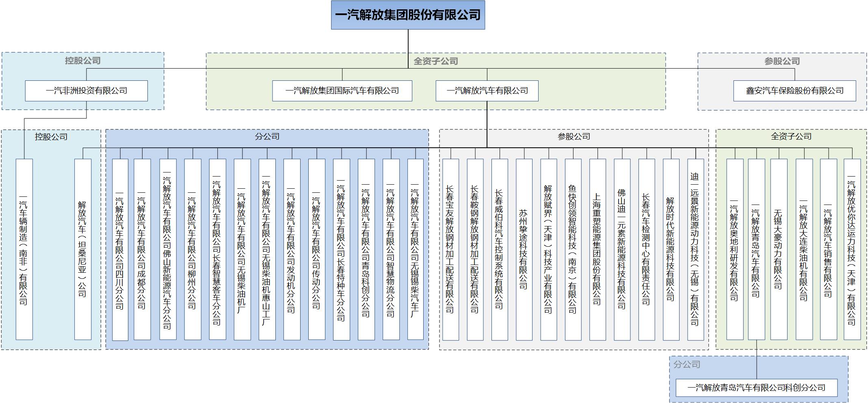The height and width of the screenshot is (403, 868).
Task: Select the 一汽非洲投资有限公司 box
Action: coord(86,91)
